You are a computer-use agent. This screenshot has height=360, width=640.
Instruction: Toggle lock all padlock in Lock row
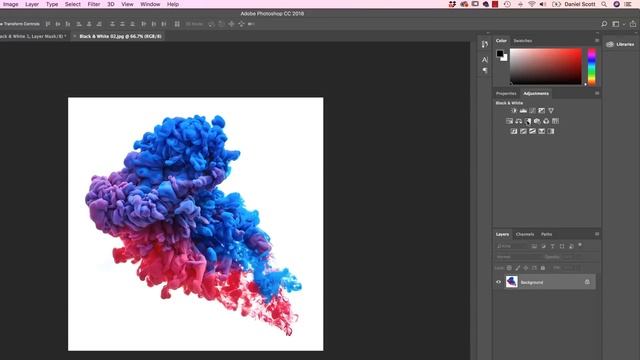pos(542,268)
